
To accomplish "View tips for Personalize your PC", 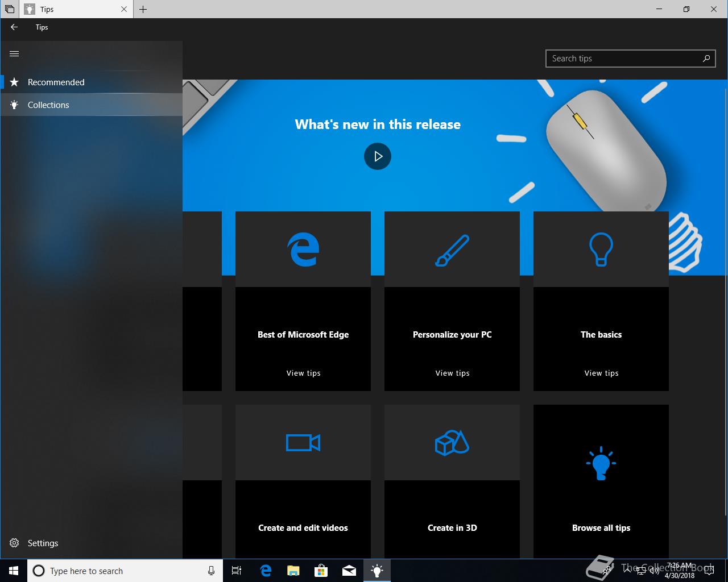I will pos(452,373).
